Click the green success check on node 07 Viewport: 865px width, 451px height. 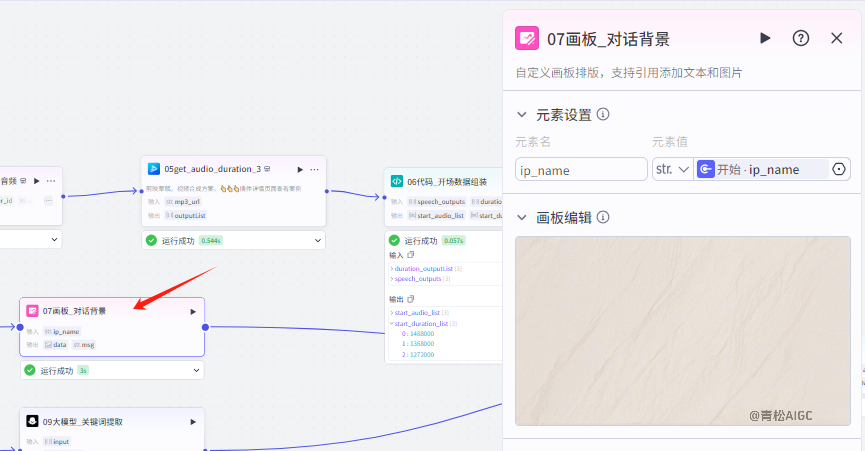click(30, 370)
